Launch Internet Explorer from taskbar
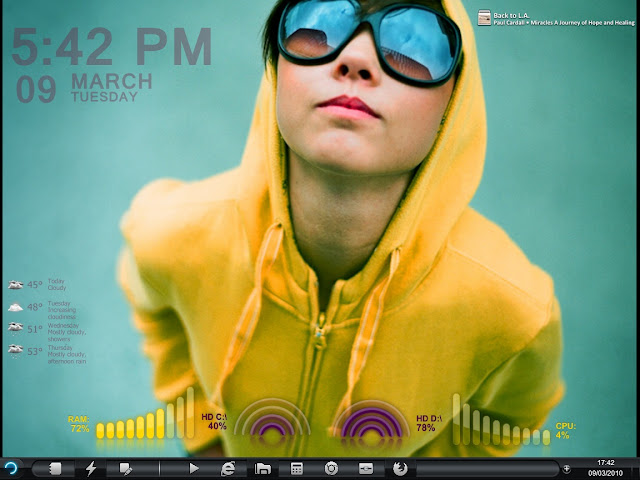This screenshot has width=640, height=480. pyautogui.click(x=228, y=469)
